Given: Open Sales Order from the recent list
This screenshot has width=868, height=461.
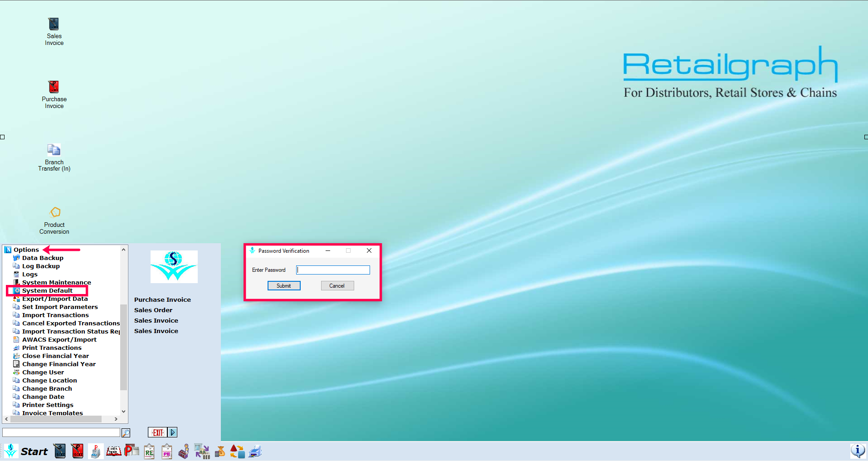Looking at the screenshot, I should (153, 310).
